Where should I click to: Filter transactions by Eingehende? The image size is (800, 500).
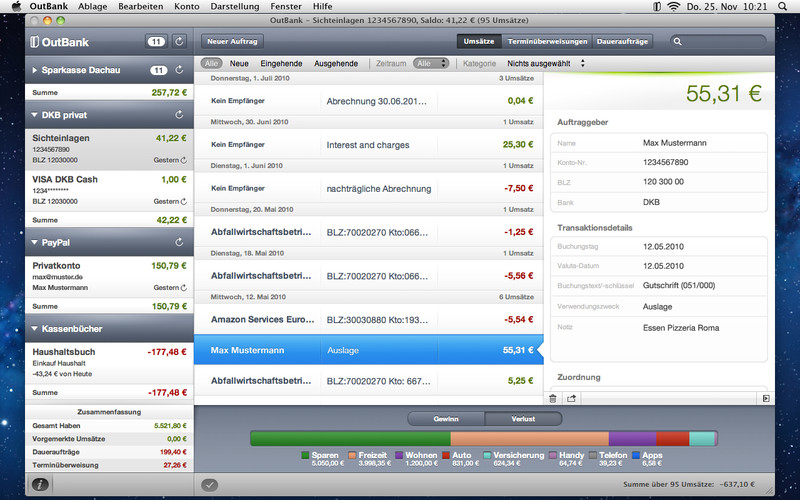pyautogui.click(x=281, y=63)
